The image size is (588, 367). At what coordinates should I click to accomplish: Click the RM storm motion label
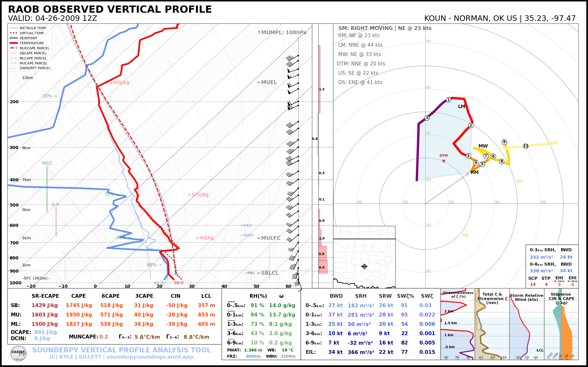[475, 172]
